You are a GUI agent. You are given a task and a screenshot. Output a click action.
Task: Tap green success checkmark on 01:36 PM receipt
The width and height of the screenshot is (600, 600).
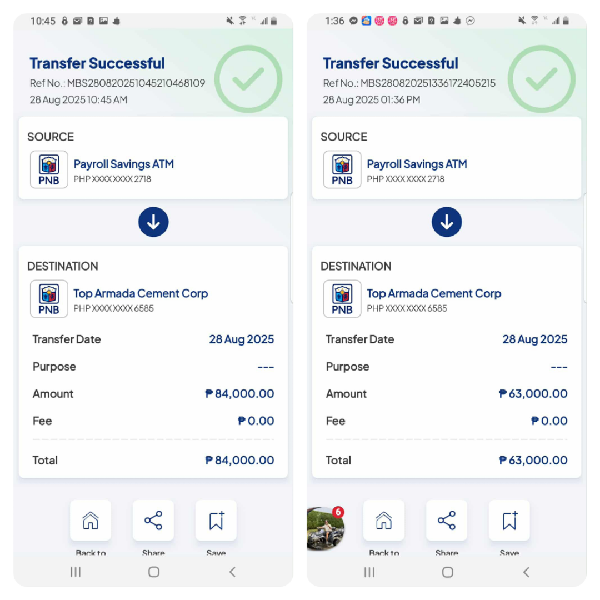(542, 78)
